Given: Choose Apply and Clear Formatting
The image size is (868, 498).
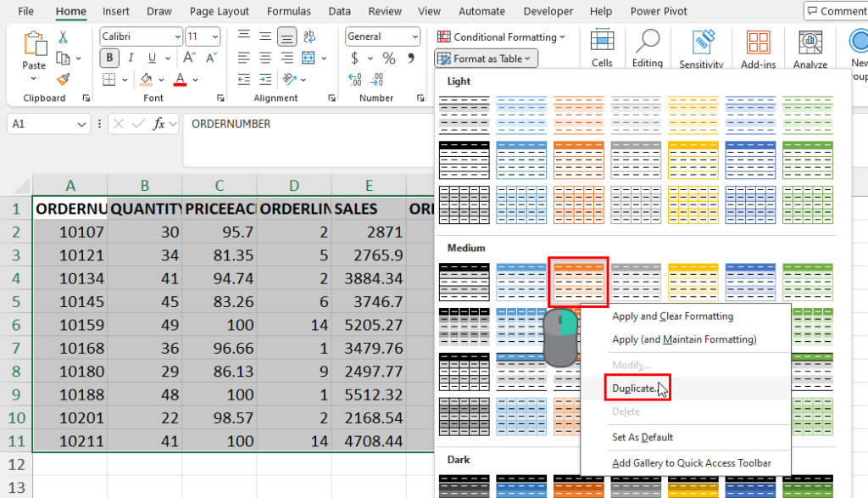Looking at the screenshot, I should point(672,316).
